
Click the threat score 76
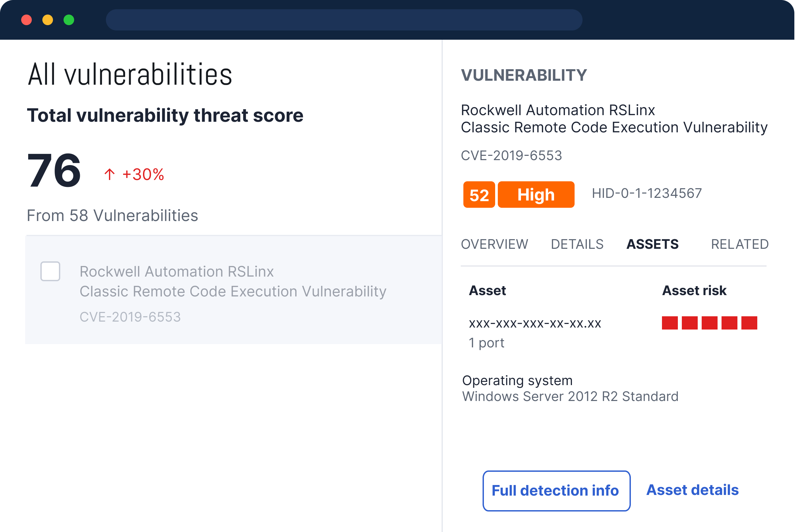pos(54,170)
